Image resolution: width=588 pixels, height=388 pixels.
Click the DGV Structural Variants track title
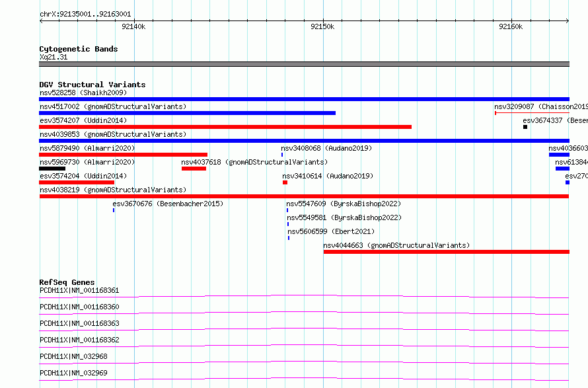(x=92, y=85)
